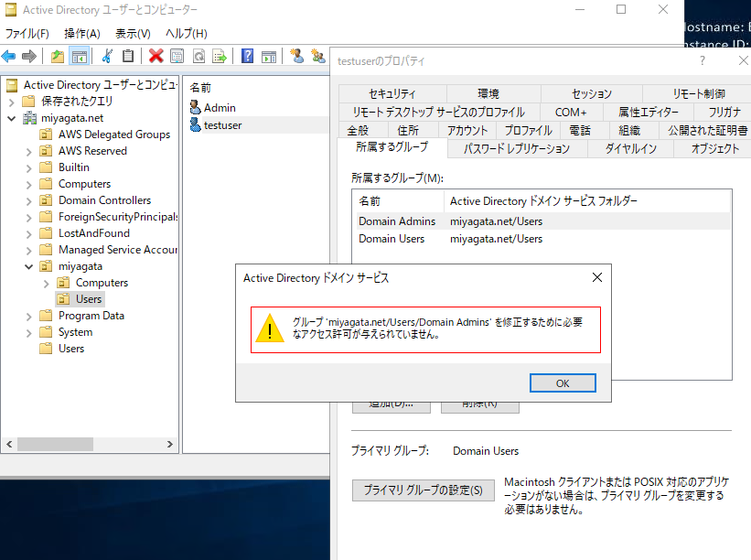This screenshot has width=751, height=560.
Task: Click the horizontal scrollbar below the tree pane
Action: (55, 444)
